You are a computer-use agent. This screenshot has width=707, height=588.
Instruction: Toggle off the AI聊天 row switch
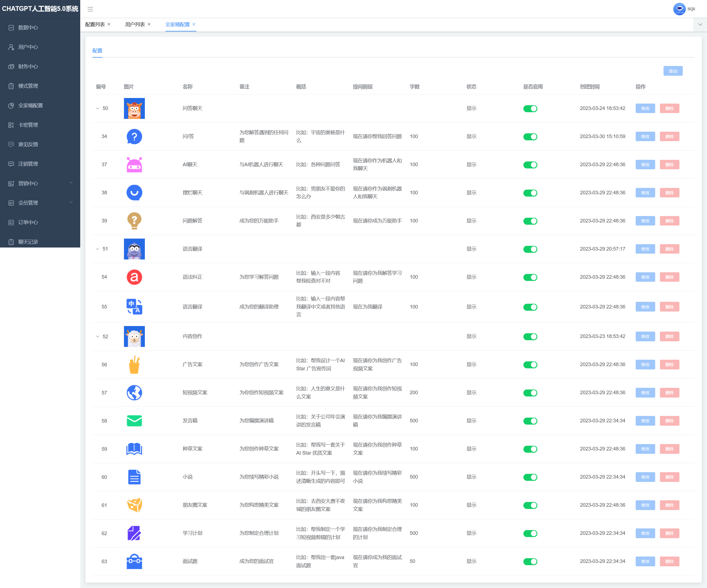[x=530, y=165]
